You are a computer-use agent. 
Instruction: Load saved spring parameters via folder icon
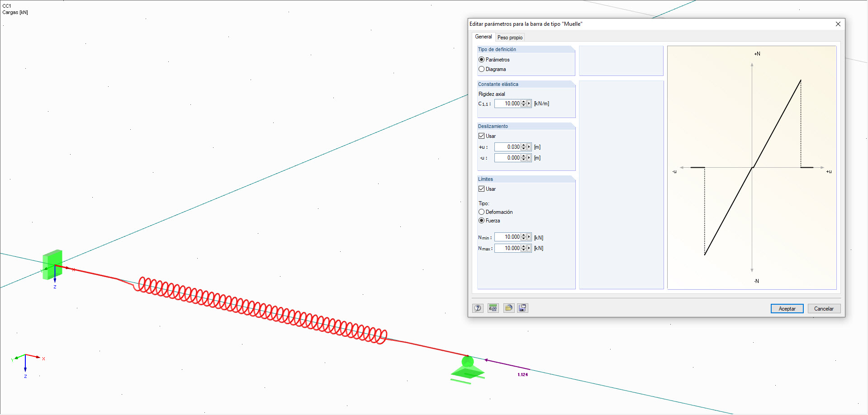click(508, 308)
